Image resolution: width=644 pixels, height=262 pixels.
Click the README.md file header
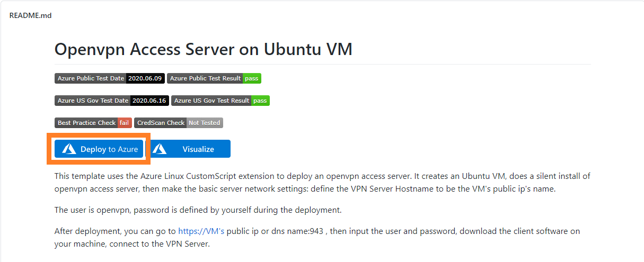(31, 15)
